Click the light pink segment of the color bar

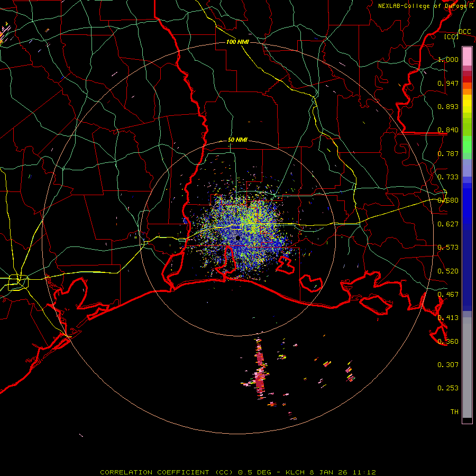click(x=467, y=57)
